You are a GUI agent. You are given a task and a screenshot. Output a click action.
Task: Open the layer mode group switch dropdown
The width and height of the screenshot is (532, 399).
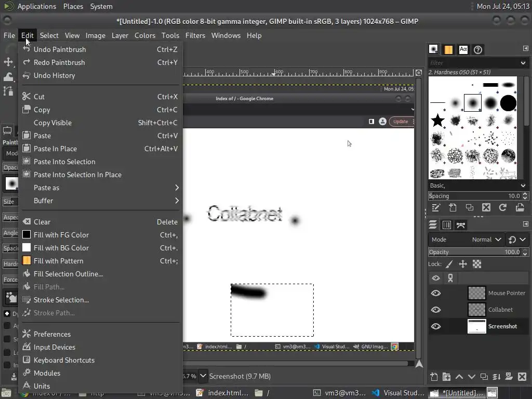pyautogui.click(x=517, y=240)
